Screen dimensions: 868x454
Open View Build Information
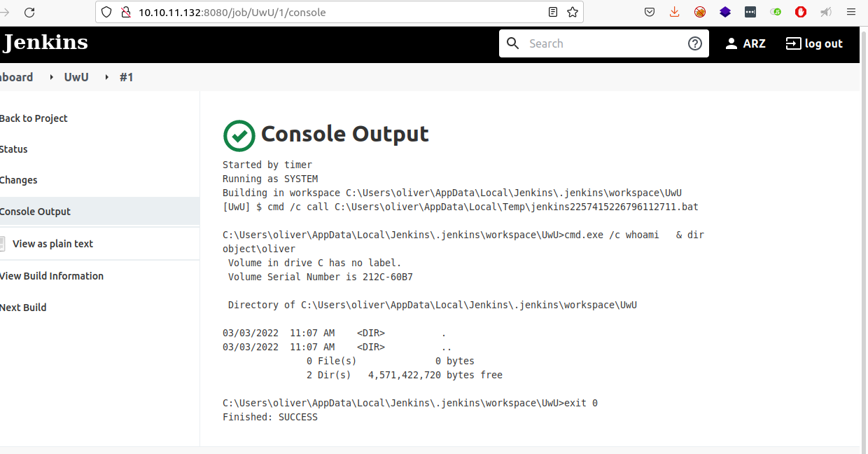(x=52, y=276)
